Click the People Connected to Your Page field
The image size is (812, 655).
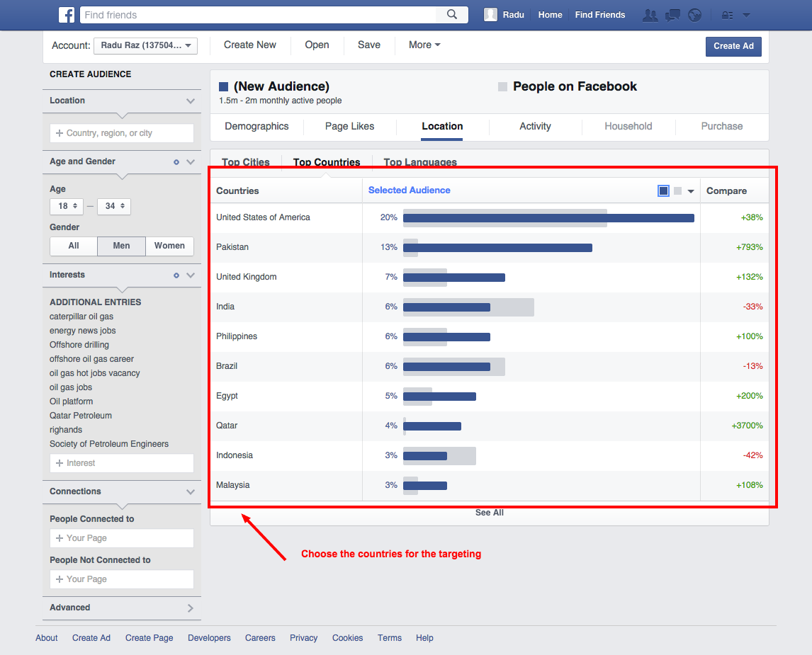pyautogui.click(x=122, y=538)
